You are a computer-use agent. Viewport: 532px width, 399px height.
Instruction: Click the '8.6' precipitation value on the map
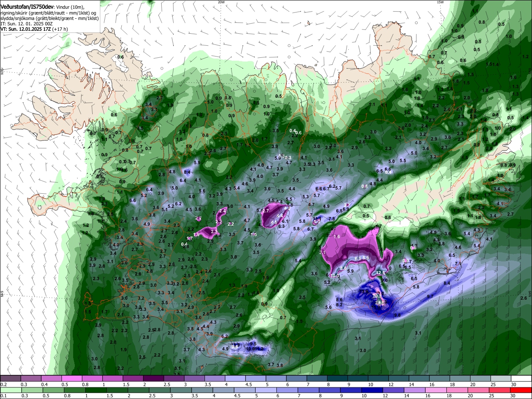coord(339,300)
